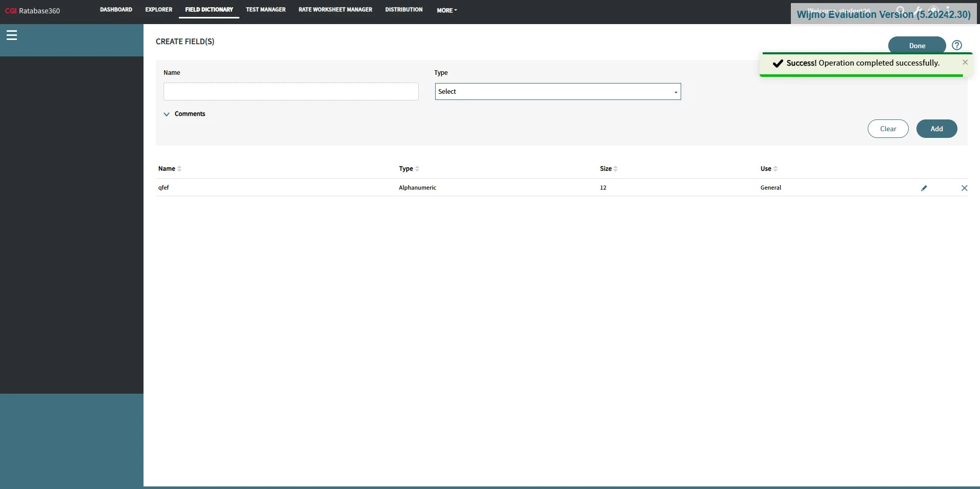
Task: Remove the qfef row with the X icon
Action: coord(965,188)
